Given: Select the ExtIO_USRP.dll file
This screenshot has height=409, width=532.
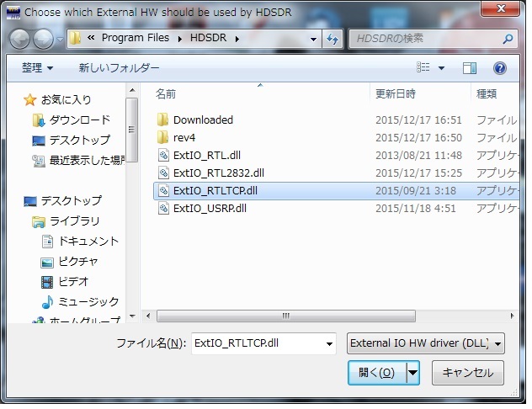Looking at the screenshot, I should pos(336,208).
